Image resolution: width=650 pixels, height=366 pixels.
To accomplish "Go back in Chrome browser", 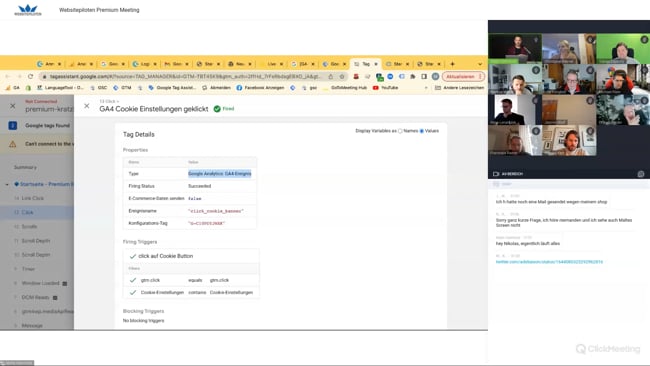I will (7, 76).
